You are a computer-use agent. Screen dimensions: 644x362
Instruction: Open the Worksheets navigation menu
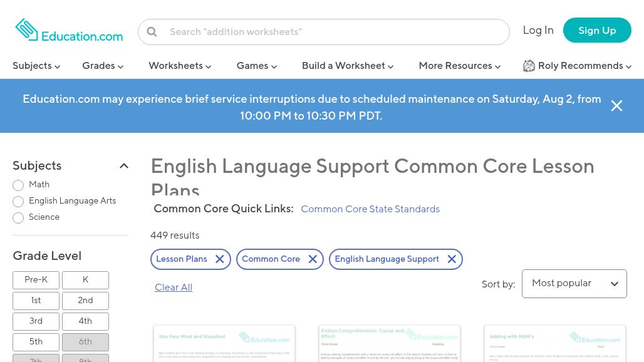point(180,66)
